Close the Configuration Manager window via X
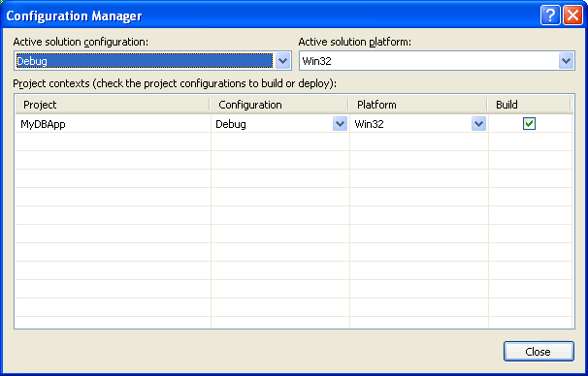Image resolution: width=588 pixels, height=376 pixels. point(573,16)
